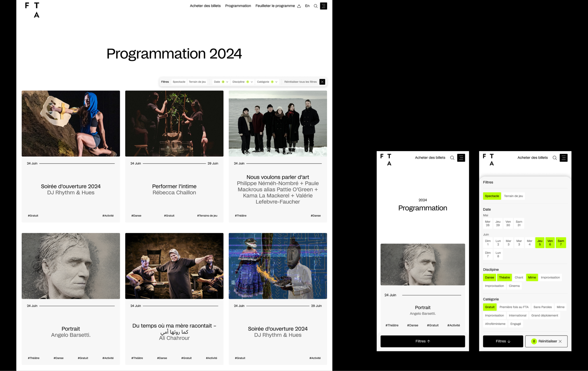Screen dimensions: 588x371
Task: Open the Performer l'intime show thumbnail
Action: [174, 124]
